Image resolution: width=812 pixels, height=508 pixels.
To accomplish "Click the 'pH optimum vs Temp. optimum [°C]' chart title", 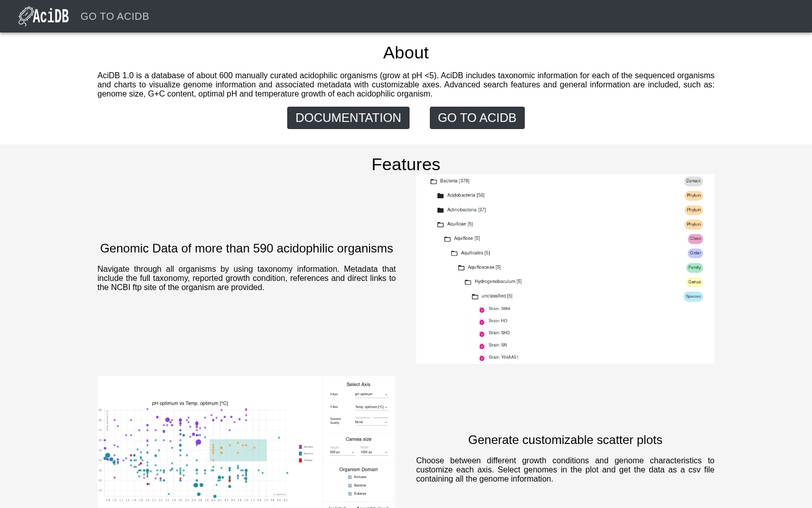I will (190, 403).
